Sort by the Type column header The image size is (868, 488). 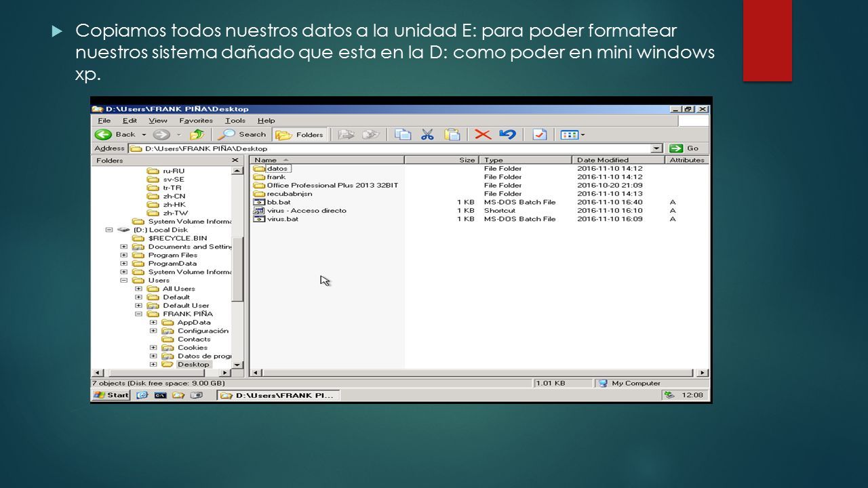526,160
